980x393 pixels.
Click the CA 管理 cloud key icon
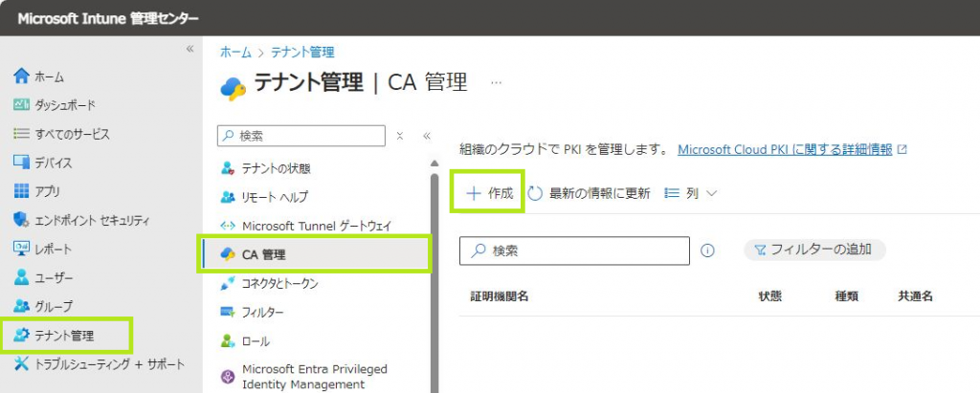coord(228,254)
